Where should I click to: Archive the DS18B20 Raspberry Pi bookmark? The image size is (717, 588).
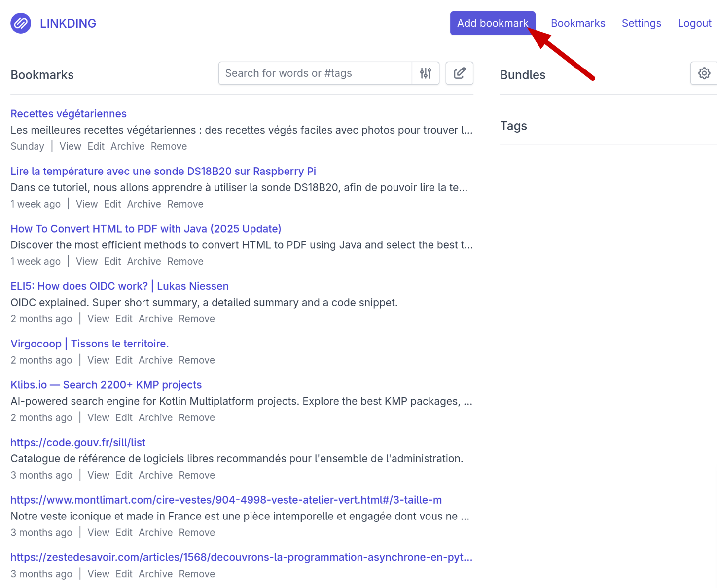(144, 204)
